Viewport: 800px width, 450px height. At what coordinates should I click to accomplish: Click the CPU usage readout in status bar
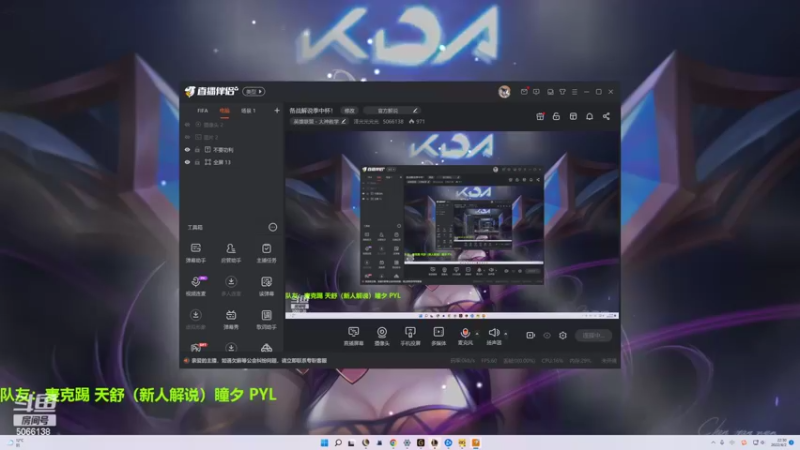553,361
